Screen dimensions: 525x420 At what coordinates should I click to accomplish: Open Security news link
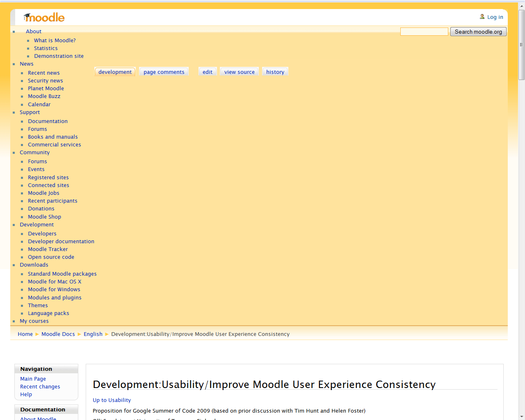click(x=46, y=81)
